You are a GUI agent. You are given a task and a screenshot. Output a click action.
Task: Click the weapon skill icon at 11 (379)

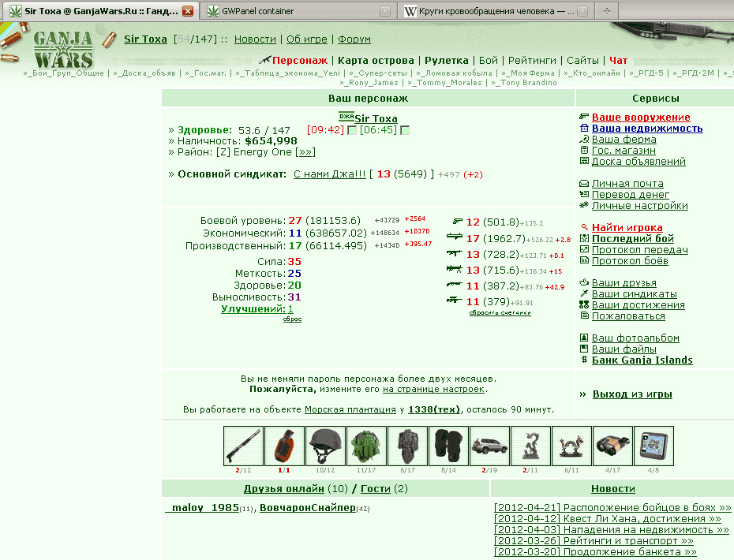coord(455,301)
